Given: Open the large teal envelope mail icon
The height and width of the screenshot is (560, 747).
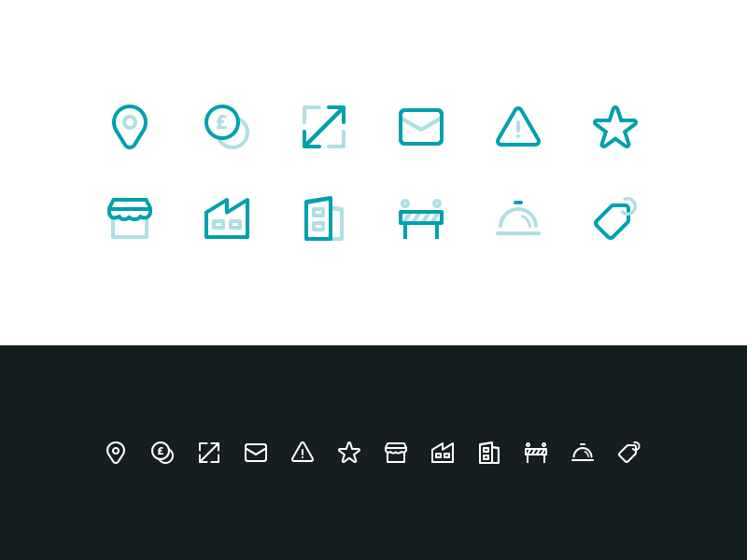Looking at the screenshot, I should pyautogui.click(x=421, y=127).
